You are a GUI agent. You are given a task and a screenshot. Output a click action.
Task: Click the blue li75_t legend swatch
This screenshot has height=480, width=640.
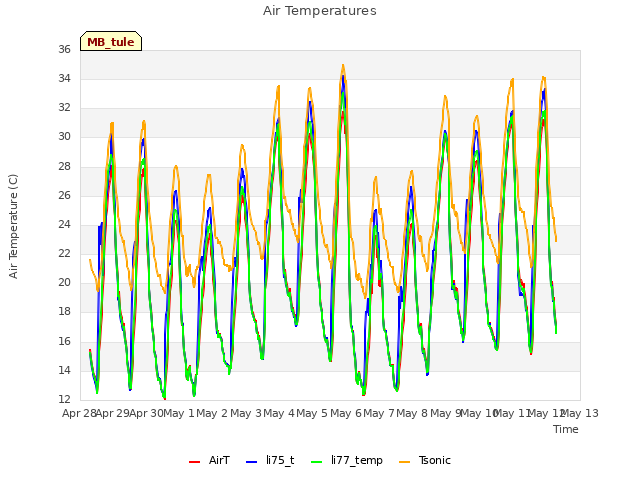[x=252, y=462]
